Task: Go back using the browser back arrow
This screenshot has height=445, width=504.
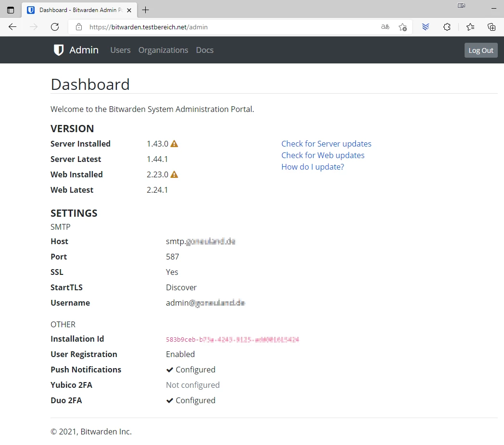Action: tap(13, 27)
